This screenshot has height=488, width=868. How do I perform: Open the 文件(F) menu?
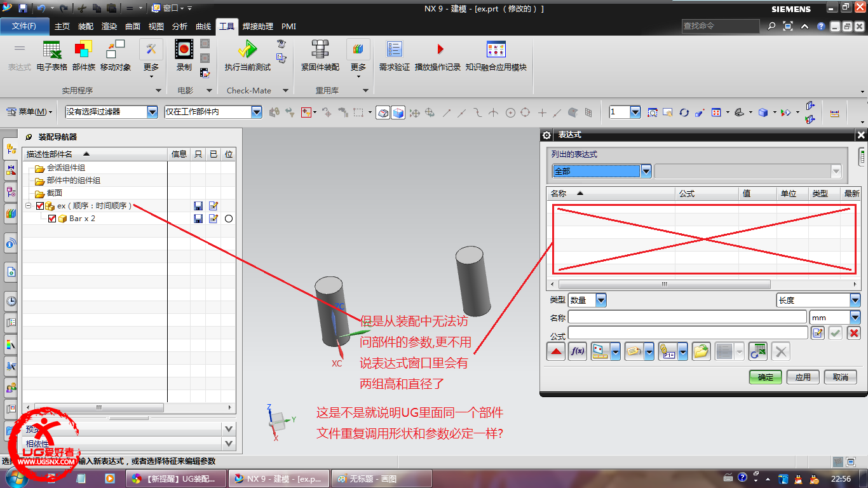pos(24,26)
